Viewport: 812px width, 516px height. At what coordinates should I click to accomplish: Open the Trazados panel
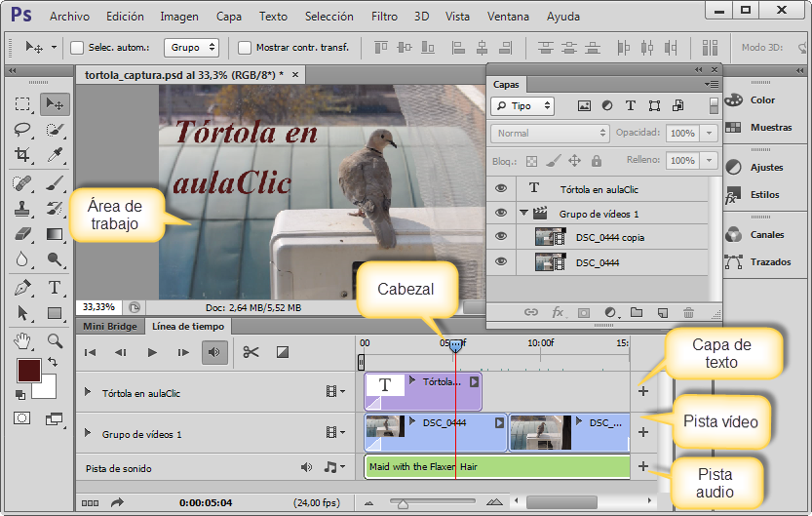(757, 261)
